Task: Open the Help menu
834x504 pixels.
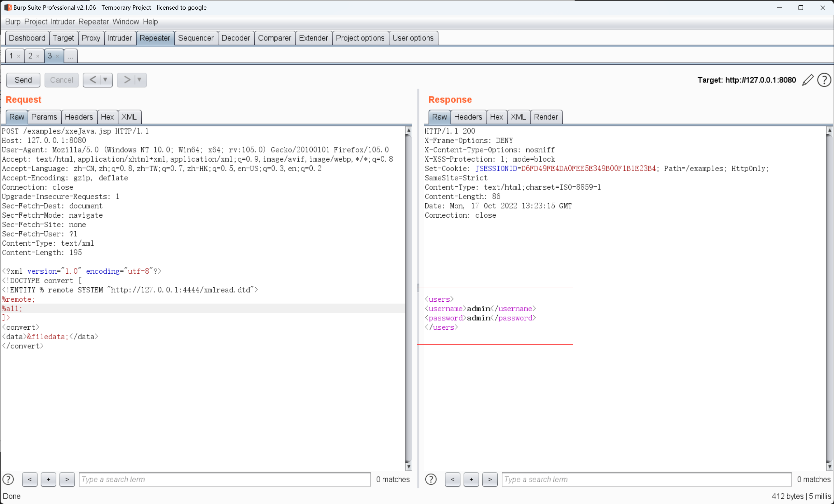Action: pos(150,22)
